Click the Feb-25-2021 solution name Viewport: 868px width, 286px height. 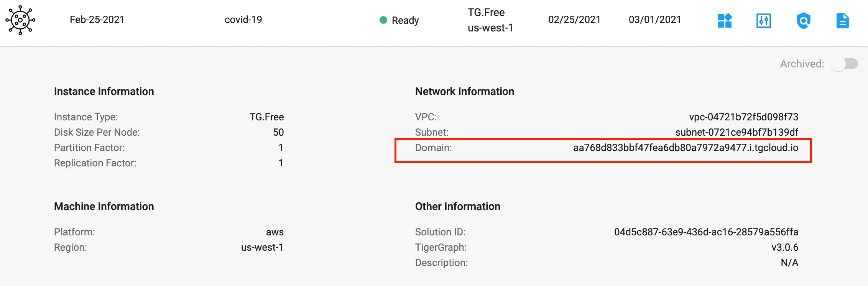[97, 20]
